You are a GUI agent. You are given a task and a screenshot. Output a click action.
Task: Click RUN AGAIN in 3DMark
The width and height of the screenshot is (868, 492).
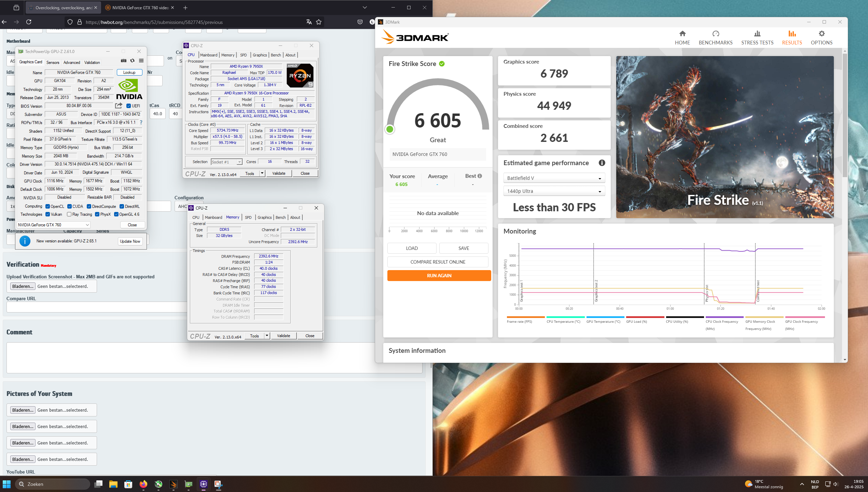click(439, 276)
